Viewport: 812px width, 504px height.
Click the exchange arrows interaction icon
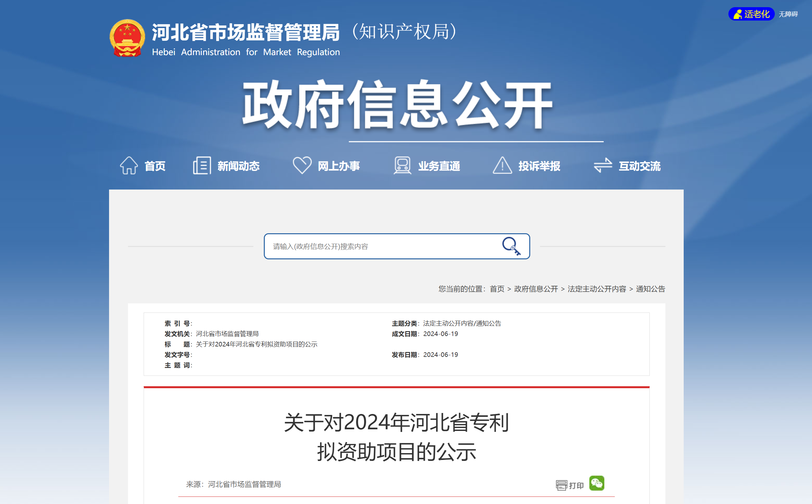(603, 165)
